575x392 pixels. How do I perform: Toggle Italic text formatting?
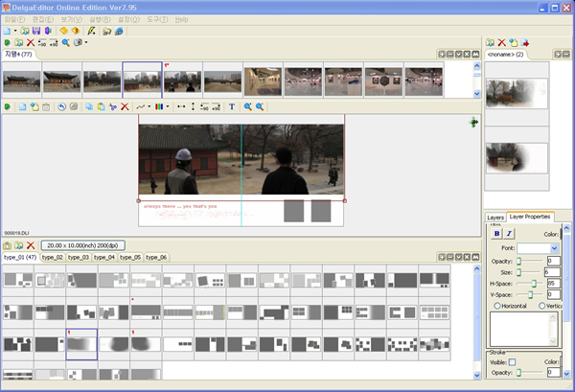(509, 234)
